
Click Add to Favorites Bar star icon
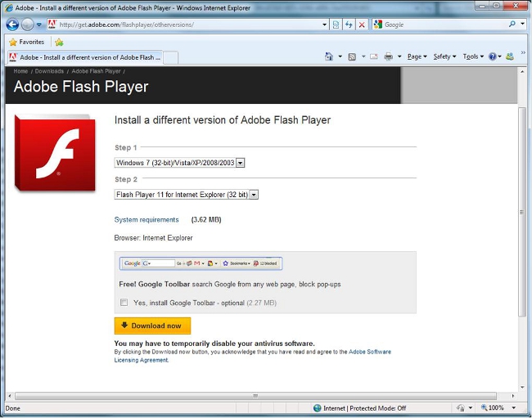tap(59, 43)
